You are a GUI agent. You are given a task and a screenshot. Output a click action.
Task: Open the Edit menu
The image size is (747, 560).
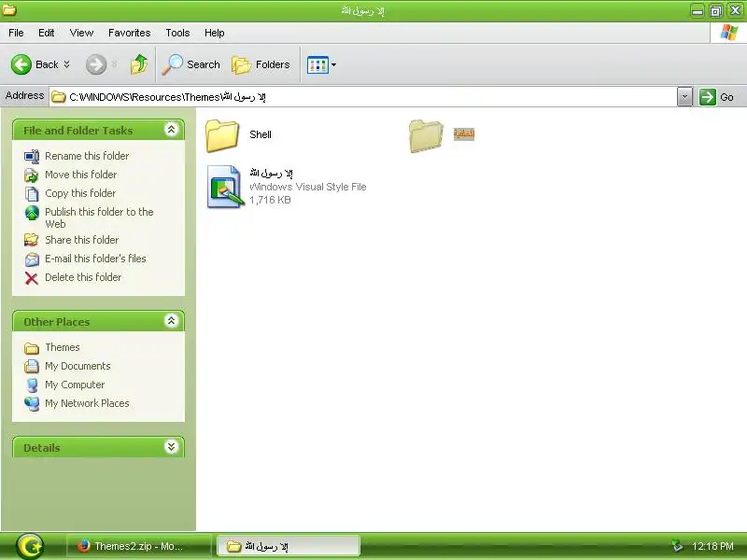click(x=46, y=33)
